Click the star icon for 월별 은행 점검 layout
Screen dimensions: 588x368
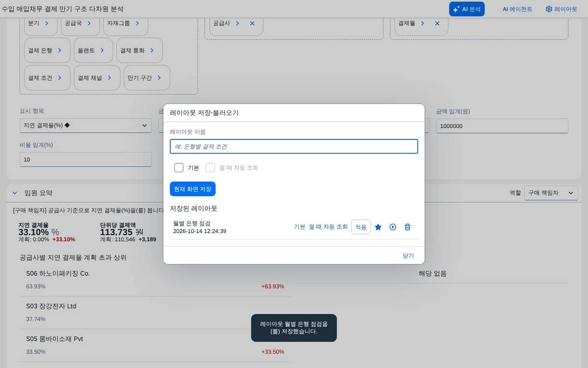tap(378, 227)
